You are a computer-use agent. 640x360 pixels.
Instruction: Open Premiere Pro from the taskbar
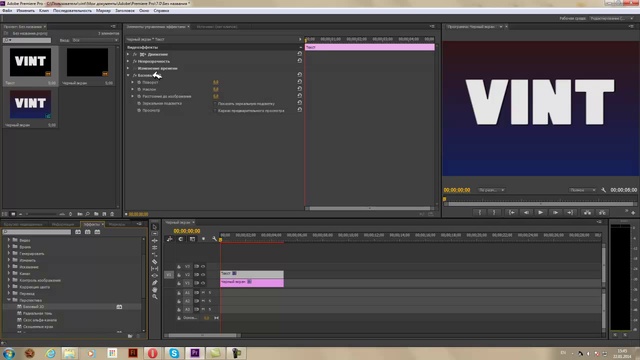coord(195,353)
